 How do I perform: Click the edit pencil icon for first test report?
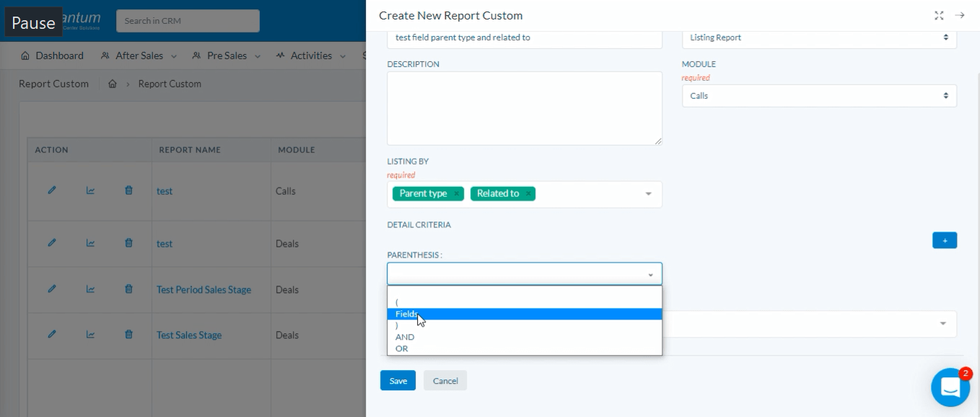[x=52, y=190]
